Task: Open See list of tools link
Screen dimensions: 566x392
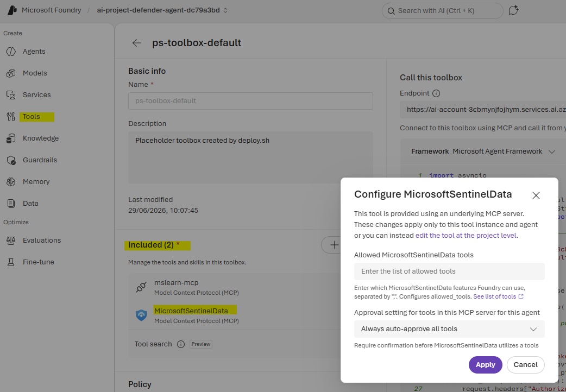Action: coord(498,296)
